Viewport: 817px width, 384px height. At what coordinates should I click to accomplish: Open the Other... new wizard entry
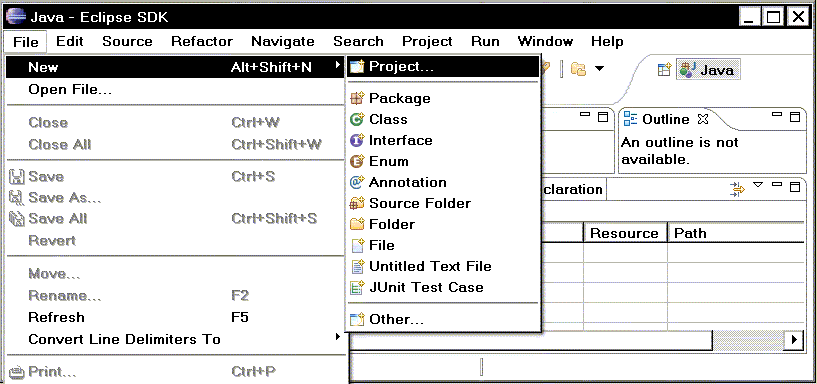443,319
